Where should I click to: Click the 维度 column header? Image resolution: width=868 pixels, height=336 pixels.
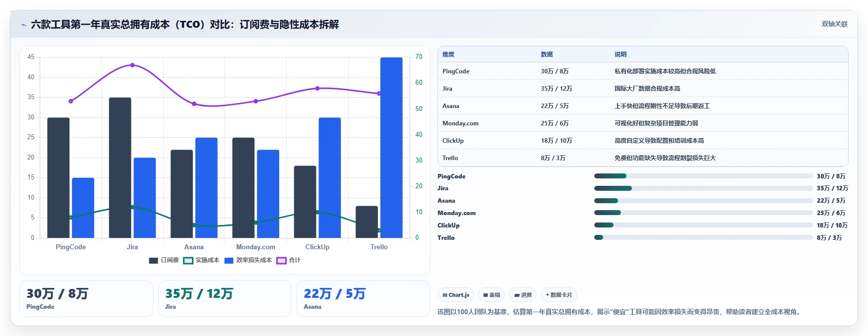[448, 55]
